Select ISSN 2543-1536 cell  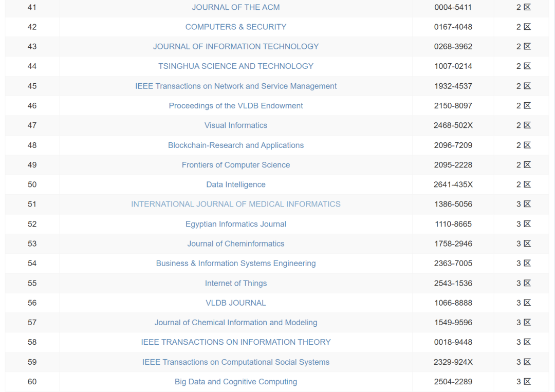453,283
